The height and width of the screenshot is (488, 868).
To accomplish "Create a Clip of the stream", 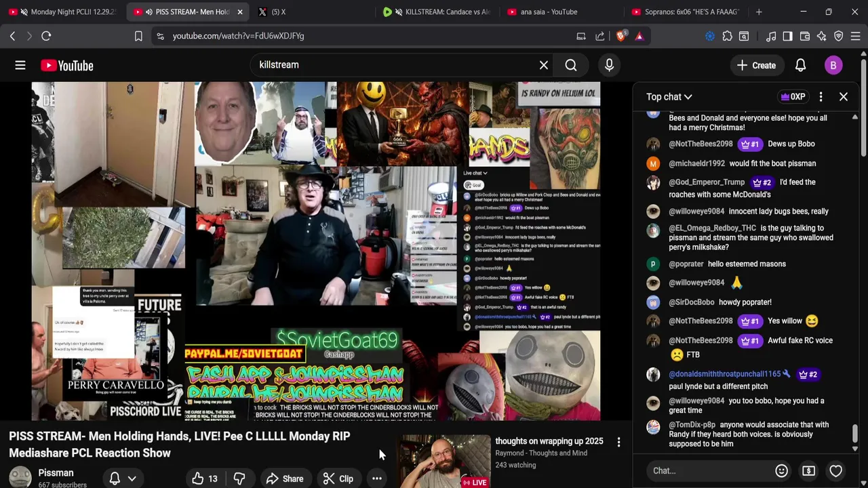I will (338, 479).
